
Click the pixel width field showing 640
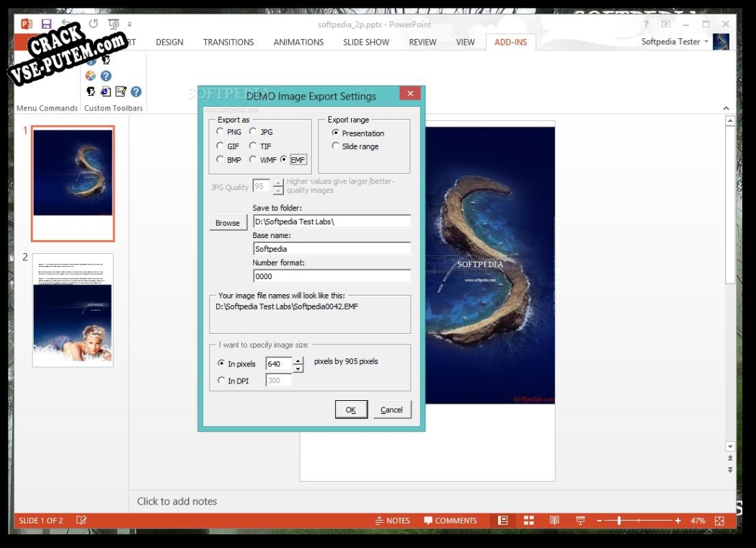(x=279, y=364)
